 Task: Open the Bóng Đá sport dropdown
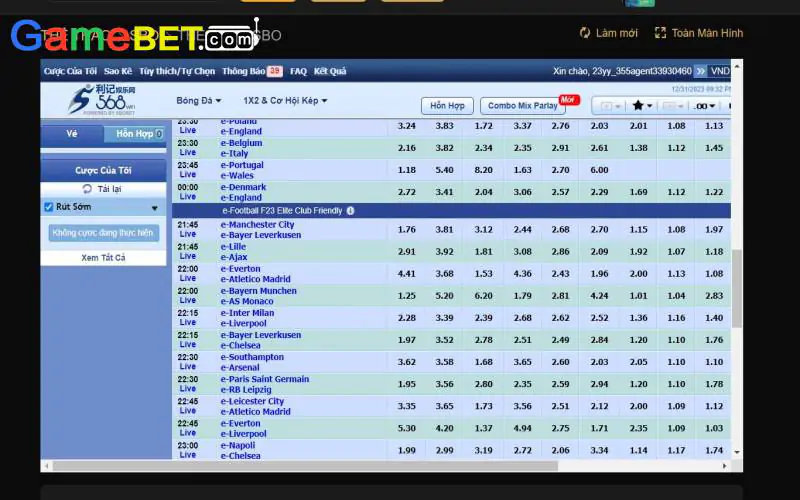(x=200, y=101)
